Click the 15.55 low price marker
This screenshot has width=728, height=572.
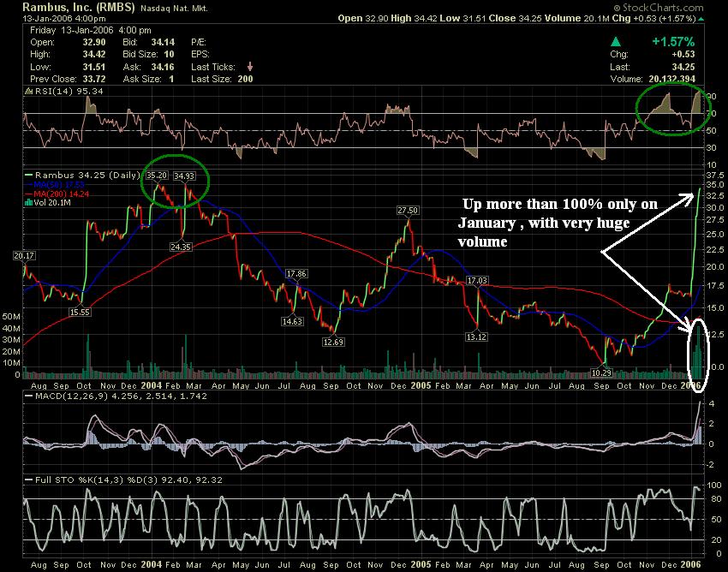click(x=80, y=312)
